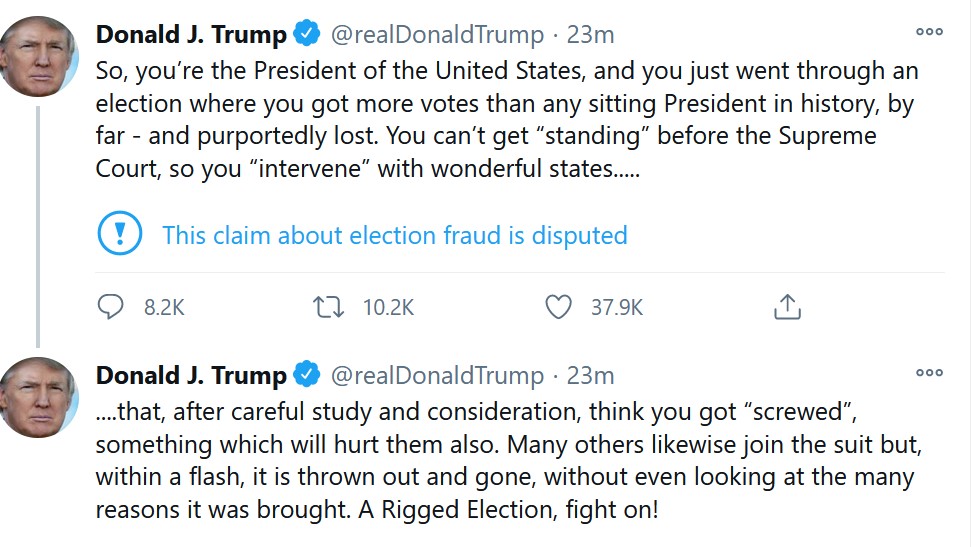
Task: Retweet the first tweet
Action: [327, 307]
